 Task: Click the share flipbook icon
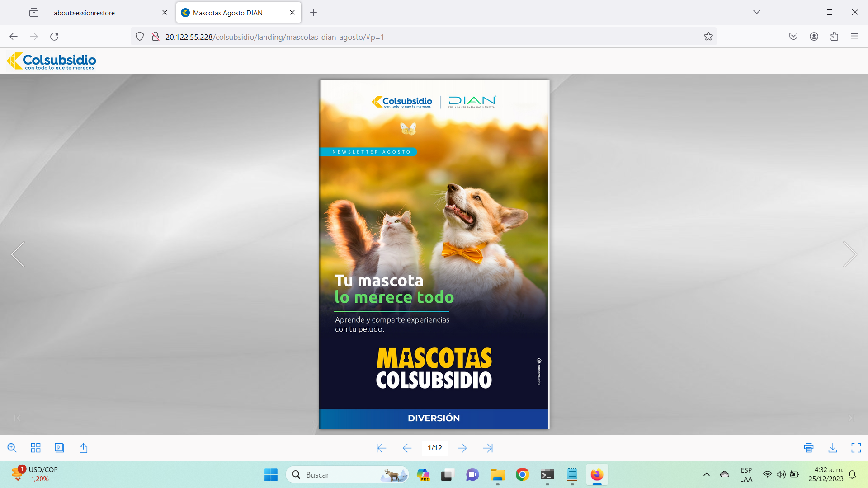tap(83, 448)
